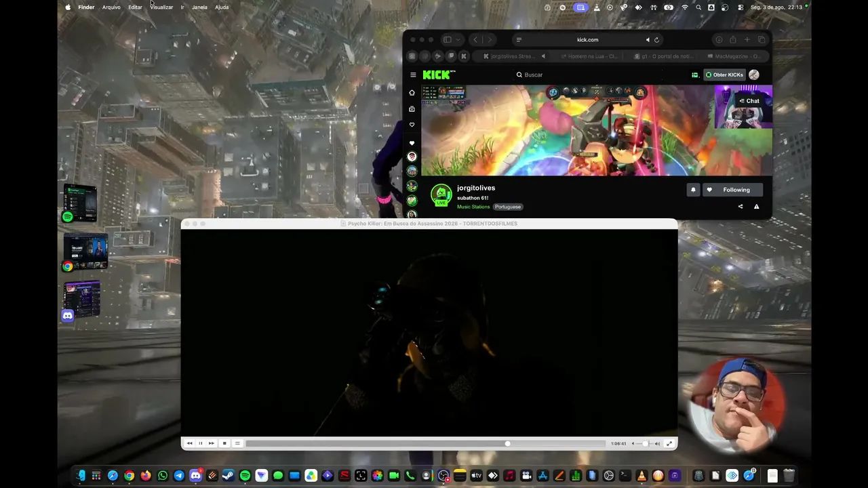This screenshot has height=488, width=868.
Task: Toggle the player playlist view
Action: (x=237, y=443)
